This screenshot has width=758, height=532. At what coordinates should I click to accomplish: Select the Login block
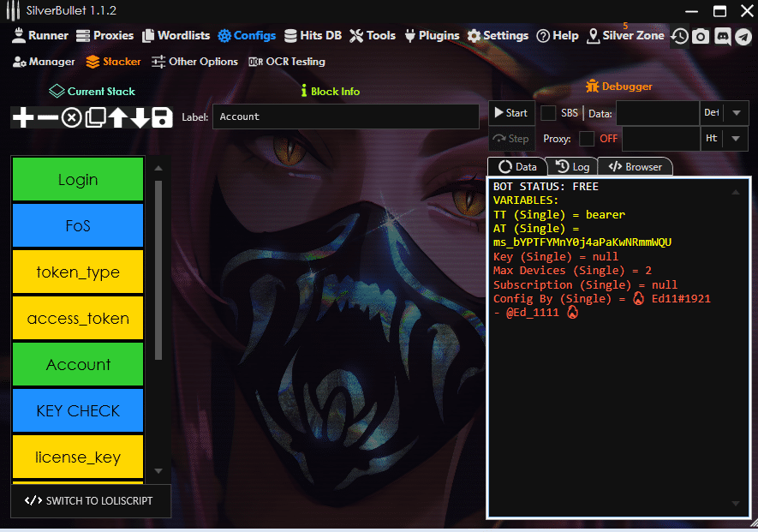click(x=78, y=179)
